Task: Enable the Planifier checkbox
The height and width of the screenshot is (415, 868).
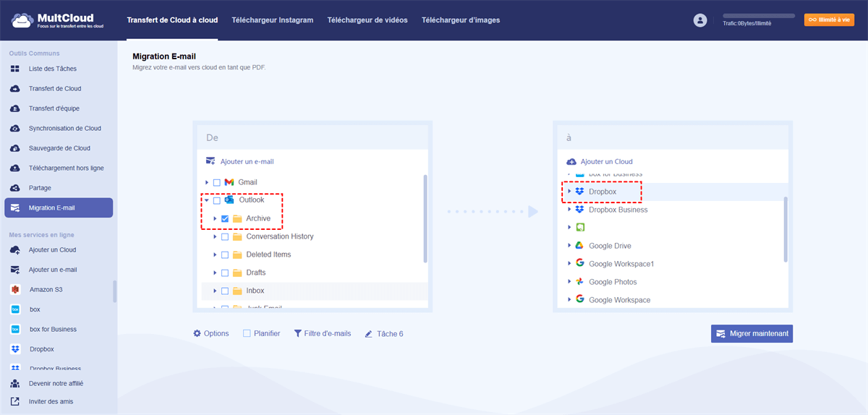Action: point(247,333)
